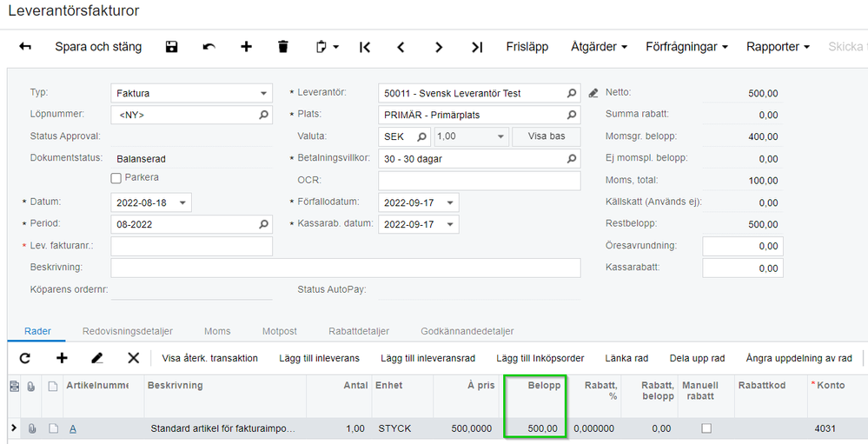Screen dimensions: 868x444
Task: Click the save diskette icon
Action: pyautogui.click(x=172, y=47)
